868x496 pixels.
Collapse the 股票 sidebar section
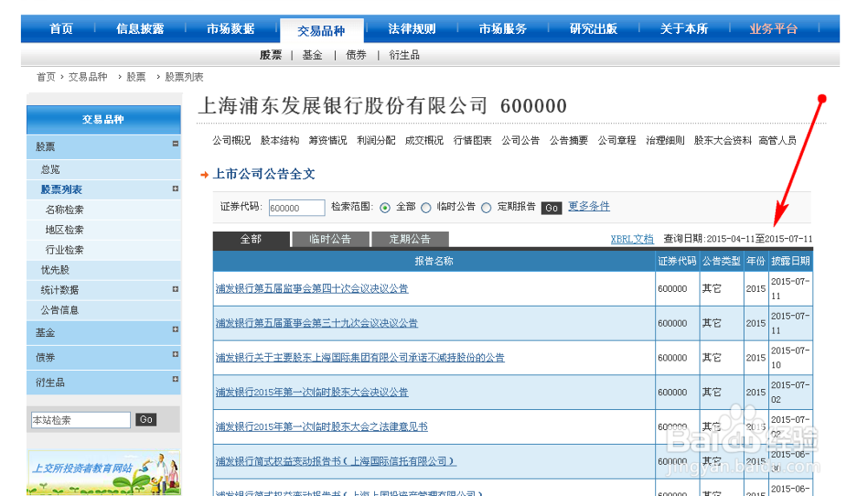click(x=175, y=143)
